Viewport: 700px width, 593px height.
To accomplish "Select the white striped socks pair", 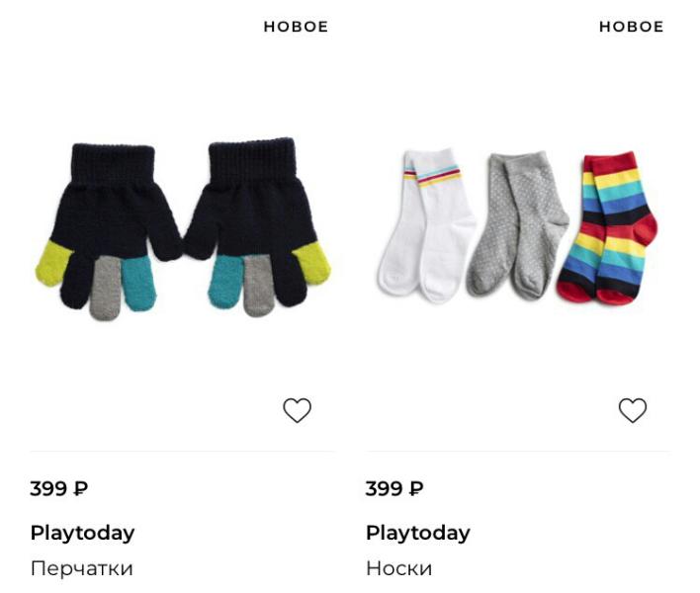I will coord(426,226).
